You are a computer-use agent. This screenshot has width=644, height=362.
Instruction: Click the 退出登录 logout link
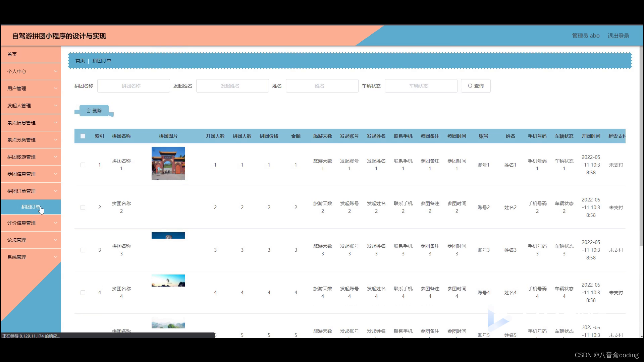pos(618,36)
